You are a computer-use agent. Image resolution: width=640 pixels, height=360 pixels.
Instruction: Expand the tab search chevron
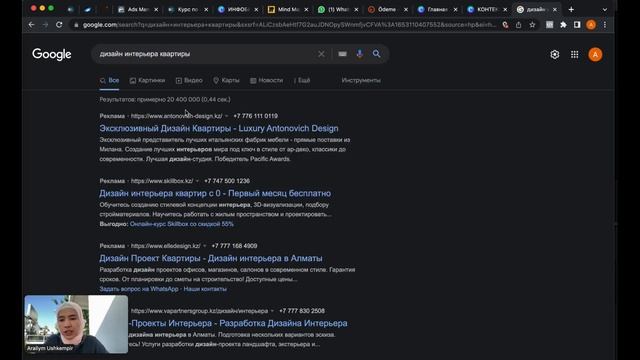point(604,9)
